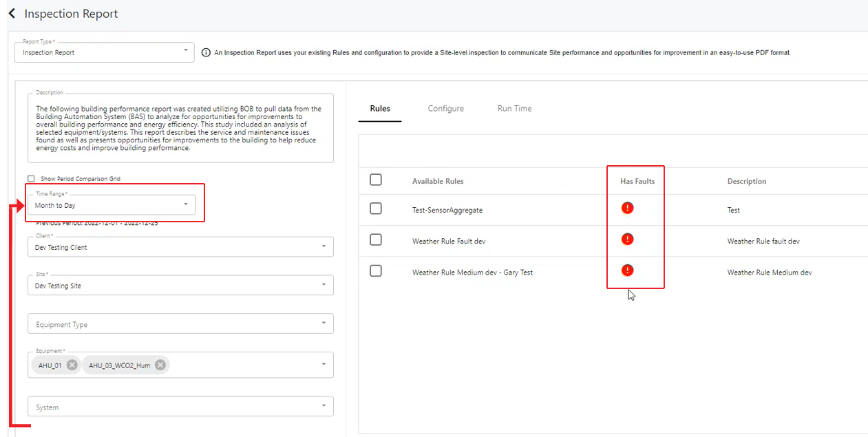Select the Test-SensorAggregate rule checkbox
The width and height of the screenshot is (868, 437).
tap(376, 209)
